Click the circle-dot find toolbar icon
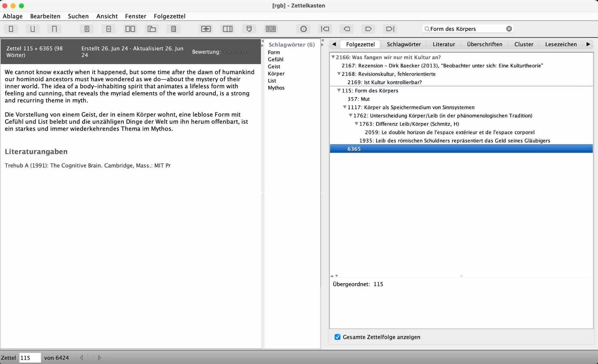The width and height of the screenshot is (598, 364). pyautogui.click(x=303, y=29)
